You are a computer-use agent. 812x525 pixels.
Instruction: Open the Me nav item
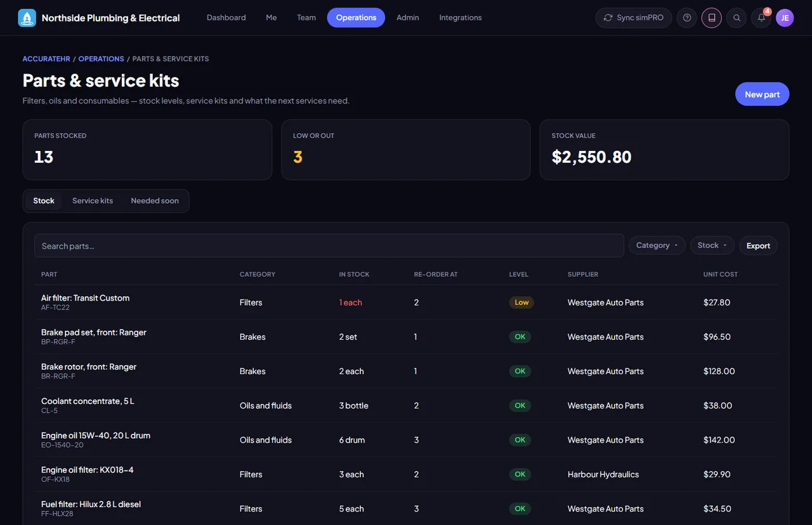pyautogui.click(x=272, y=18)
